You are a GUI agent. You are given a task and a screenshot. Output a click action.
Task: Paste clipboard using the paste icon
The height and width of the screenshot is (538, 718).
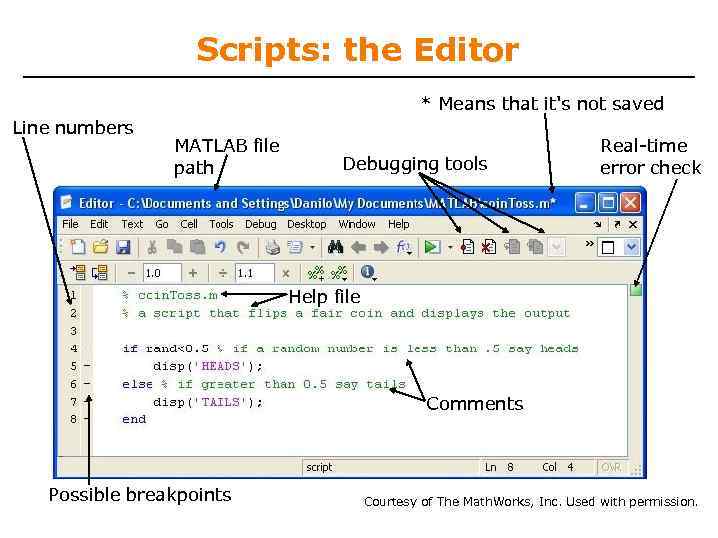click(197, 247)
